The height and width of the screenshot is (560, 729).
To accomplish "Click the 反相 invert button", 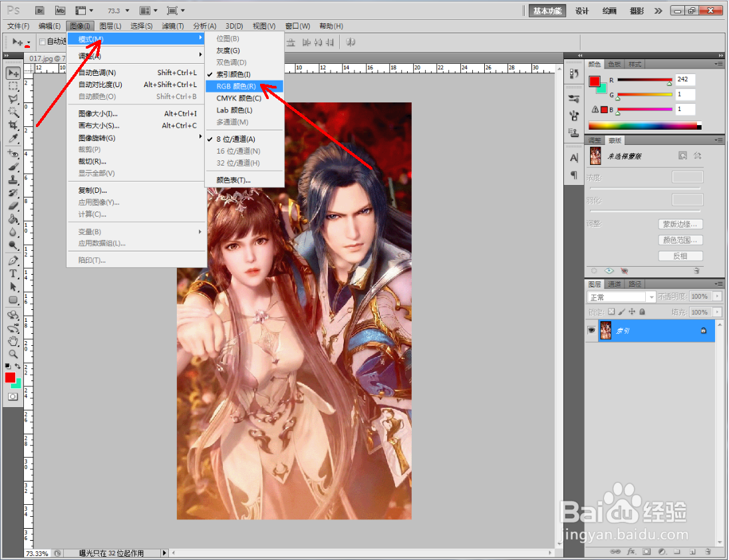I will (680, 255).
